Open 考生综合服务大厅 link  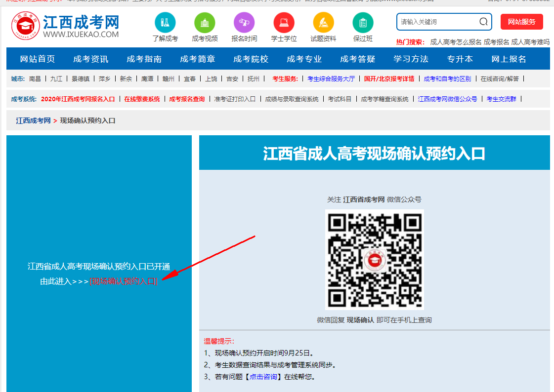[331, 78]
